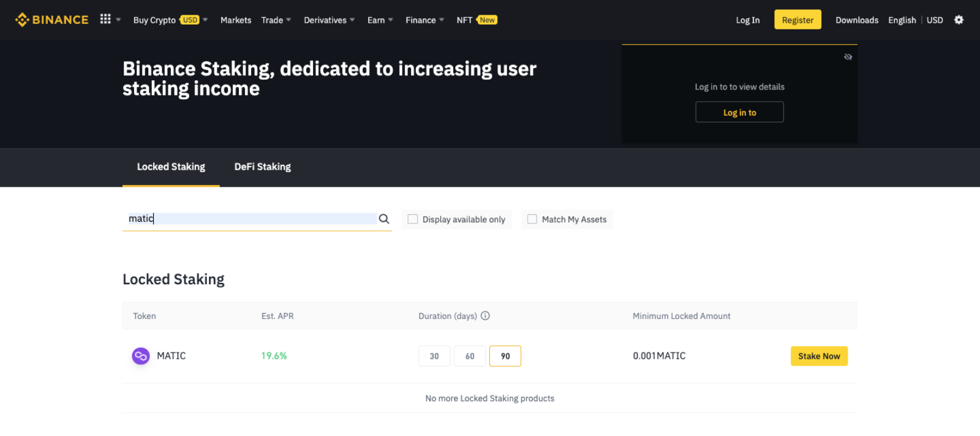The height and width of the screenshot is (436, 980).
Task: Change language from English
Action: pos(902,20)
